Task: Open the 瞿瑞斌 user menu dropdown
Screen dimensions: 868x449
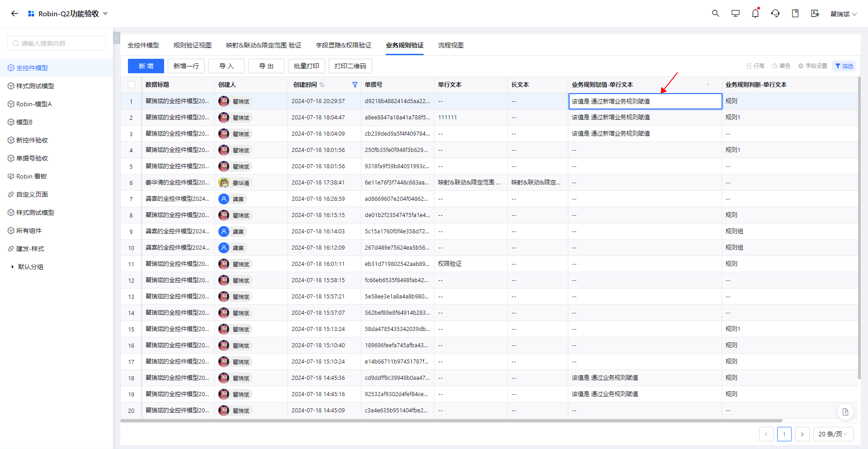Action: tap(844, 14)
